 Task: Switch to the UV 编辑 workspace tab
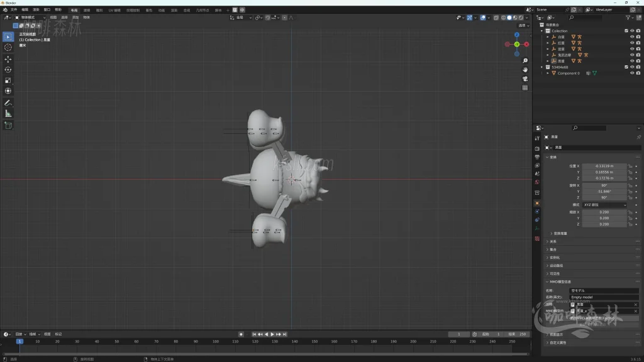tap(114, 10)
